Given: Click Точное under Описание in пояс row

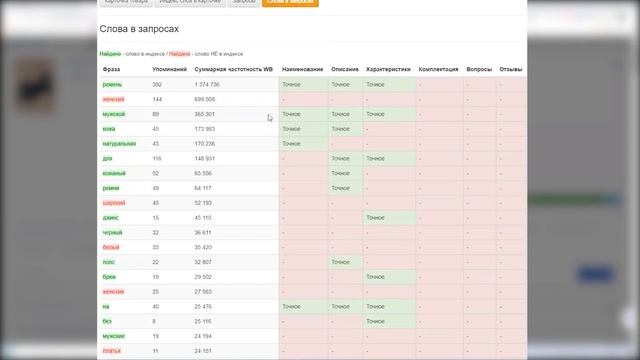Looking at the screenshot, I should pos(340,262).
